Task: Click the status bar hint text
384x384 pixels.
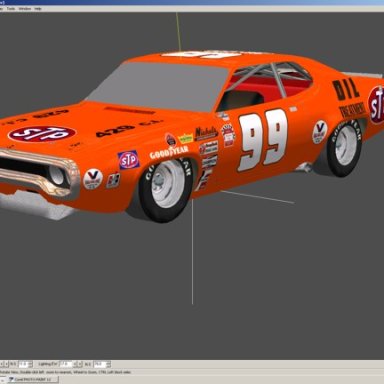Action: [x=65, y=372]
